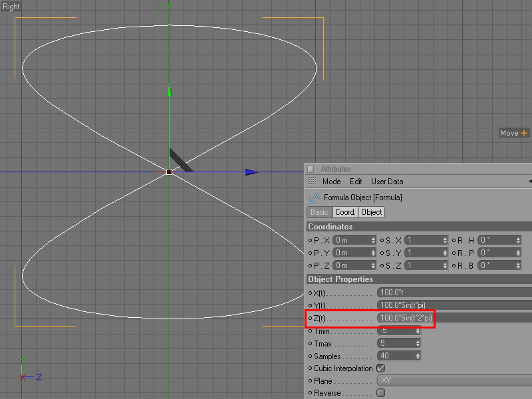Enable the Reverse checkbox
The height and width of the screenshot is (399, 532).
coord(380,393)
